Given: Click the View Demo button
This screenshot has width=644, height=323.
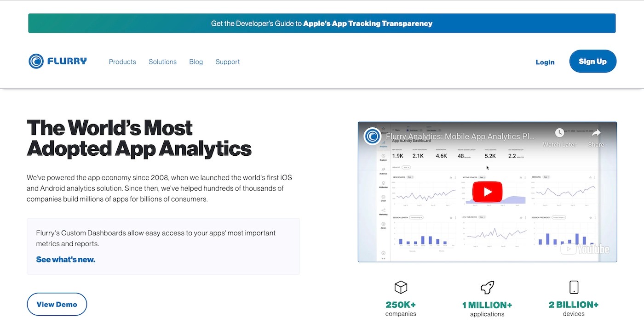Looking at the screenshot, I should coord(57,304).
